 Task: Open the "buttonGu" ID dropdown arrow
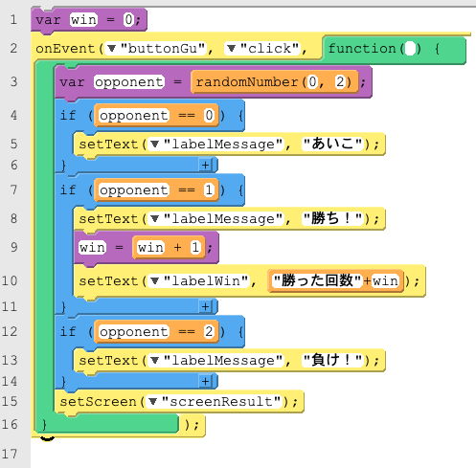111,49
